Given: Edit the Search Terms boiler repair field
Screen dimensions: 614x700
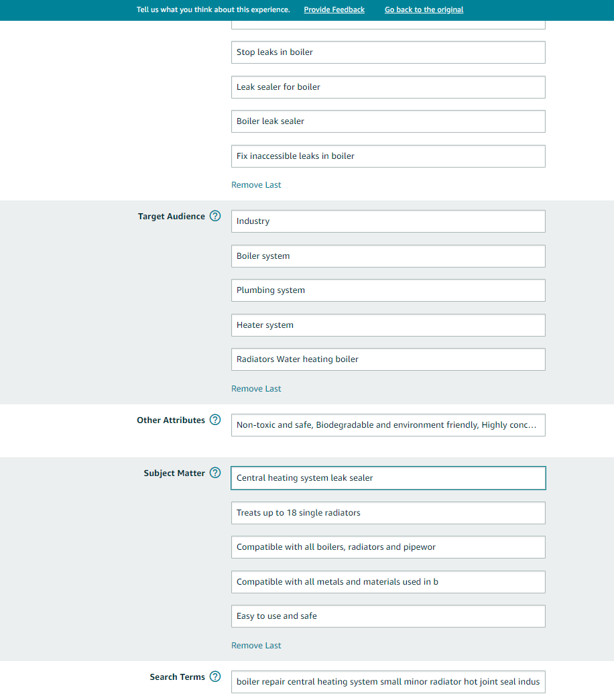Looking at the screenshot, I should click(388, 682).
